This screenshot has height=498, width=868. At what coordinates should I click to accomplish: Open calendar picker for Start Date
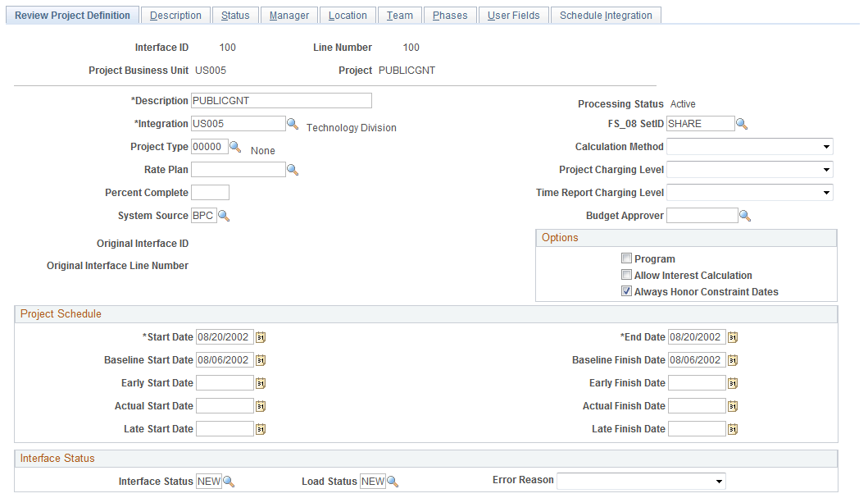tap(261, 337)
